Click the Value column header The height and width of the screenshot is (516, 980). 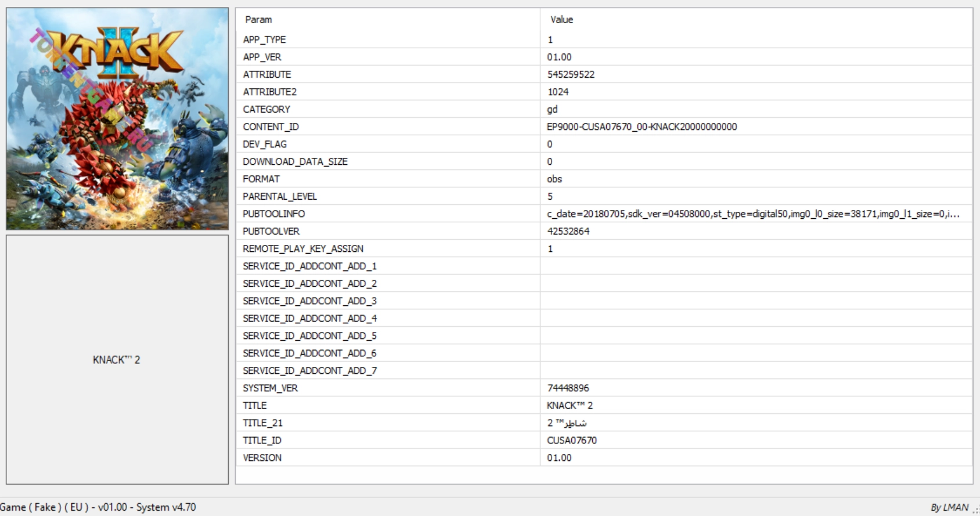pos(561,20)
